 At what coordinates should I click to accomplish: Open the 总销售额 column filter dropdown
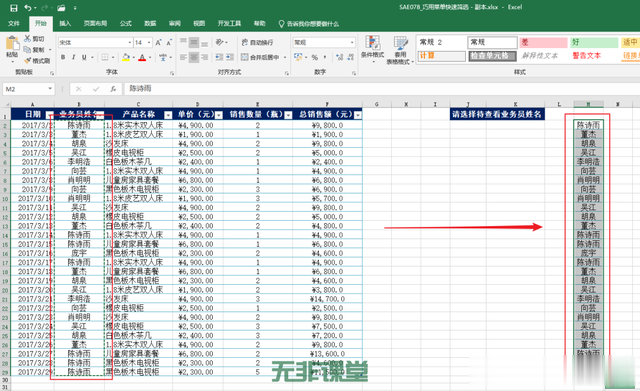click(358, 115)
